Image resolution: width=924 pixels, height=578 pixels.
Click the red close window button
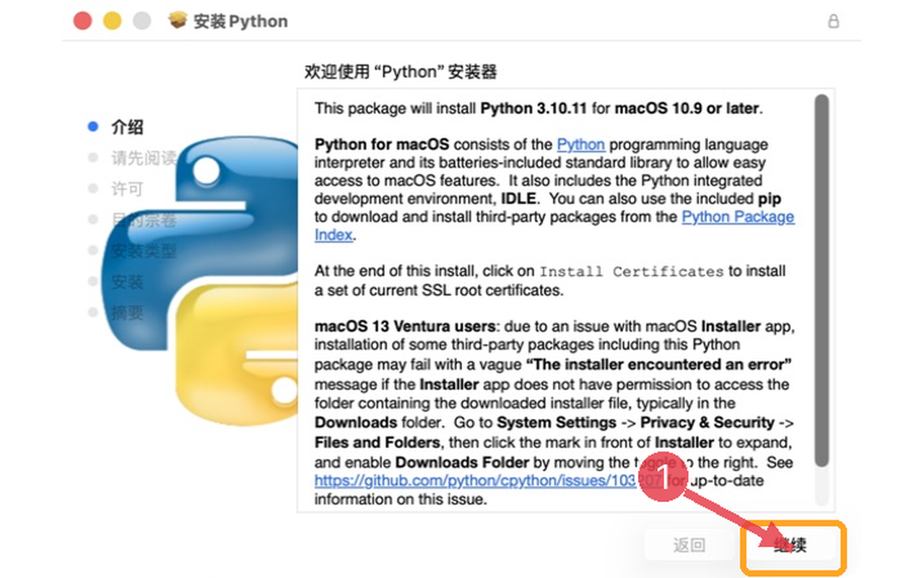(x=83, y=21)
